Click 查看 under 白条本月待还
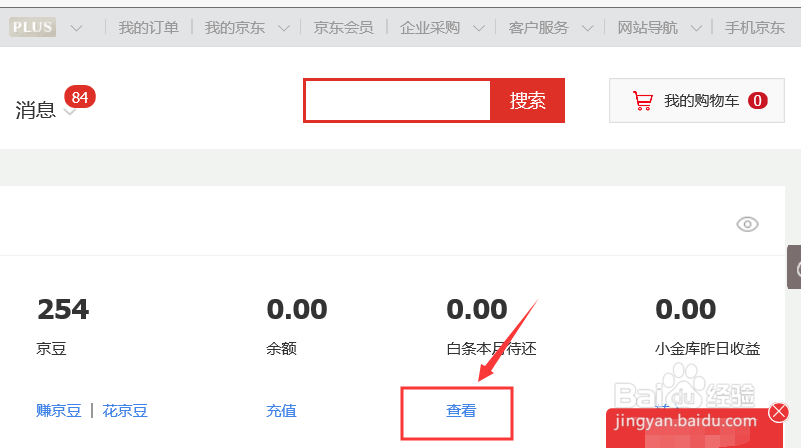801x448 pixels. [x=461, y=411]
